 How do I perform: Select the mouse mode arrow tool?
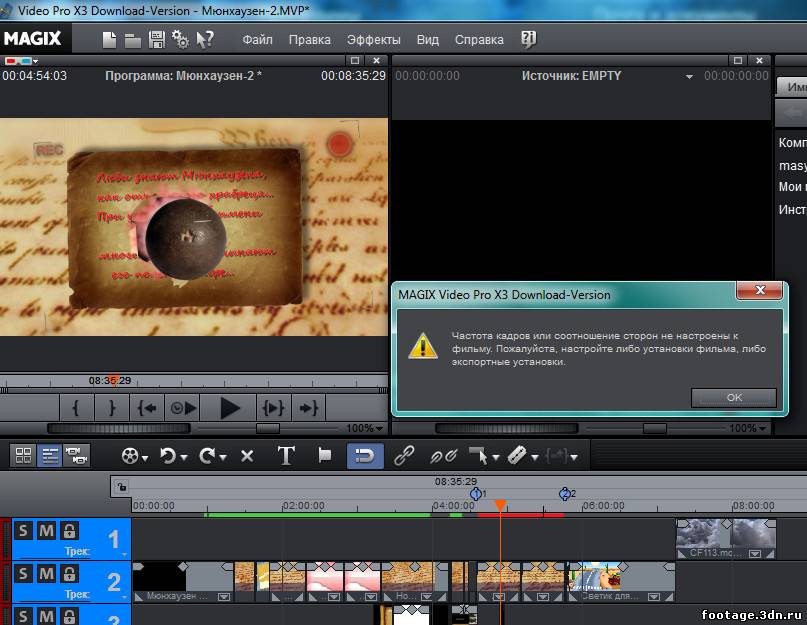click(x=479, y=456)
